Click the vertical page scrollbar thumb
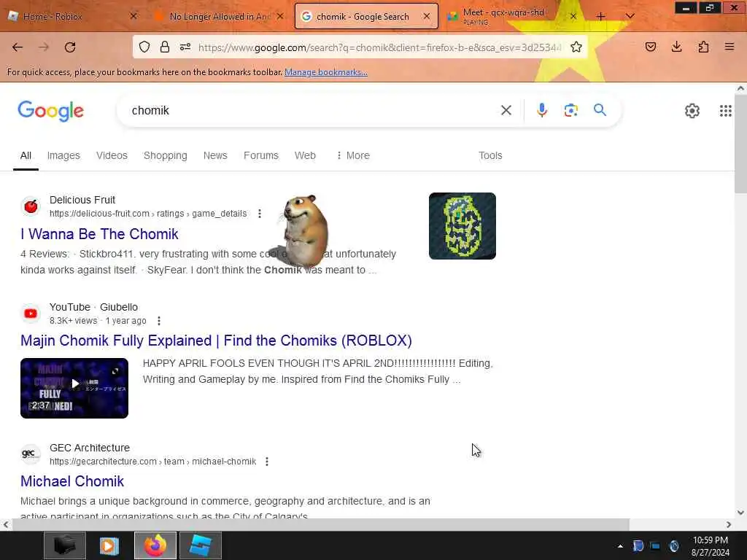The height and width of the screenshot is (560, 747). [x=740, y=144]
